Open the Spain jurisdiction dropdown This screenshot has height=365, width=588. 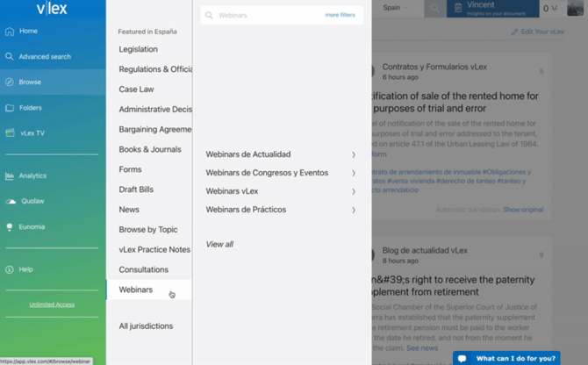click(395, 8)
